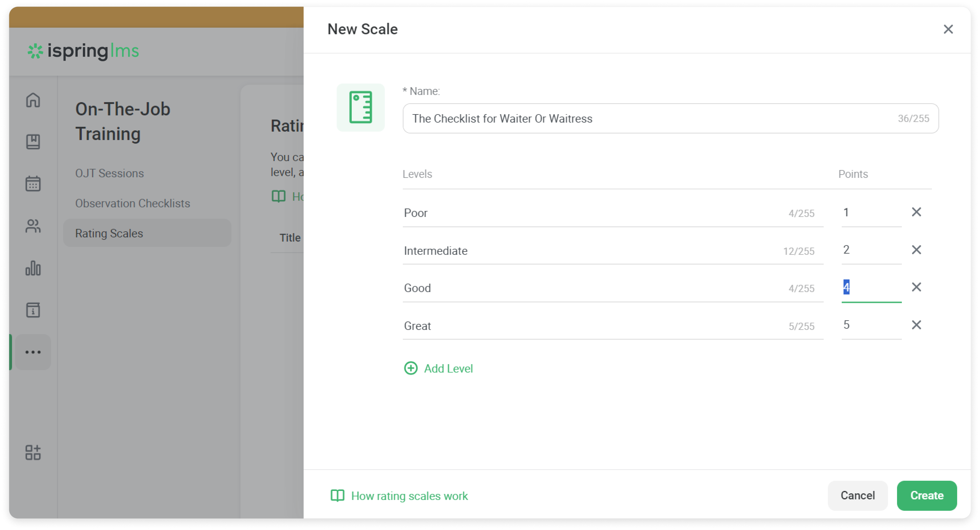Open the Reports bar chart icon

(33, 268)
